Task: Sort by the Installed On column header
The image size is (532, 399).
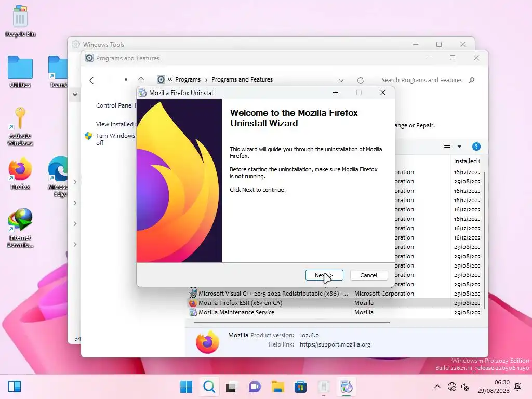Action: 467,161
